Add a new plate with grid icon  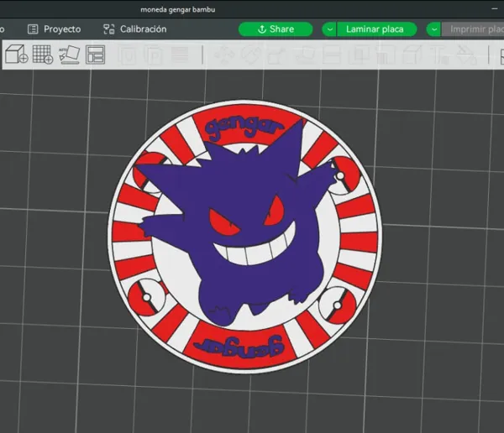(x=43, y=54)
